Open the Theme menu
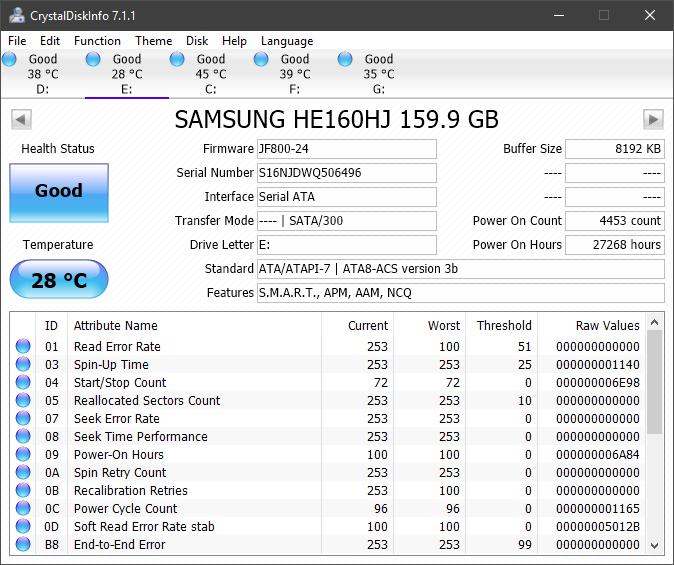674x565 pixels. 153,41
